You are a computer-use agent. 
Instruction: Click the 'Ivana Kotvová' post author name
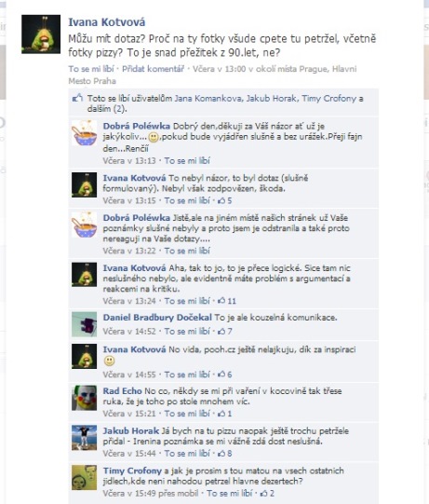point(107,21)
